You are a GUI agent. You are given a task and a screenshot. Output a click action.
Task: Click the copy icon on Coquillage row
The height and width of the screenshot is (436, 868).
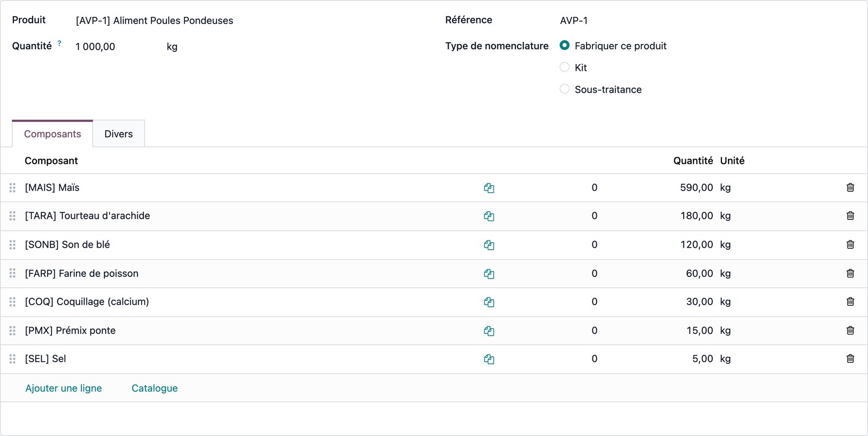pos(489,302)
